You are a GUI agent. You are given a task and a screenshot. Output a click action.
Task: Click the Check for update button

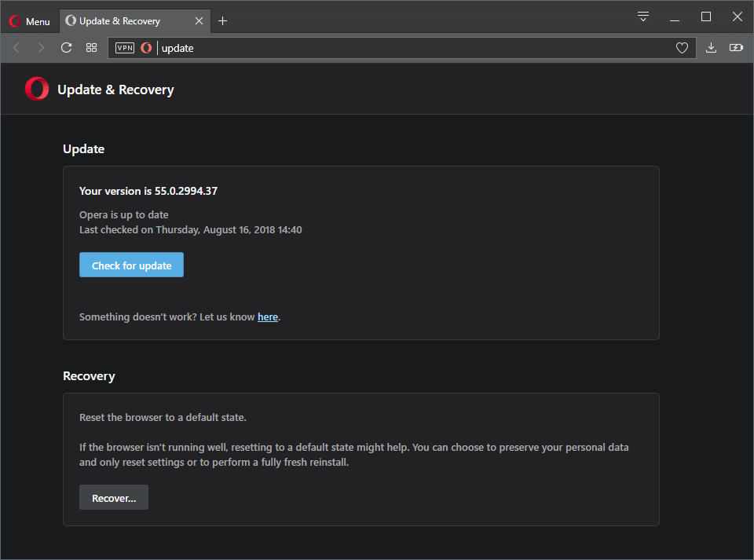131,265
